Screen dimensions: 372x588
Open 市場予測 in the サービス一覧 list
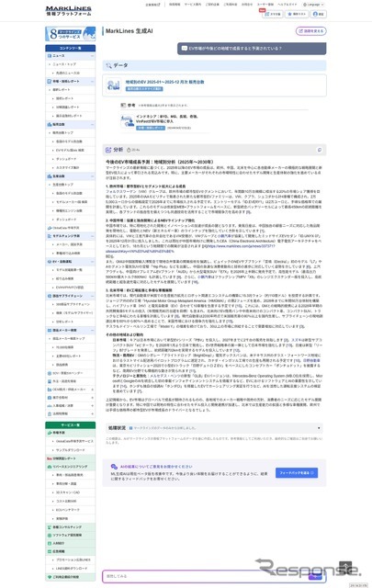(x=59, y=433)
